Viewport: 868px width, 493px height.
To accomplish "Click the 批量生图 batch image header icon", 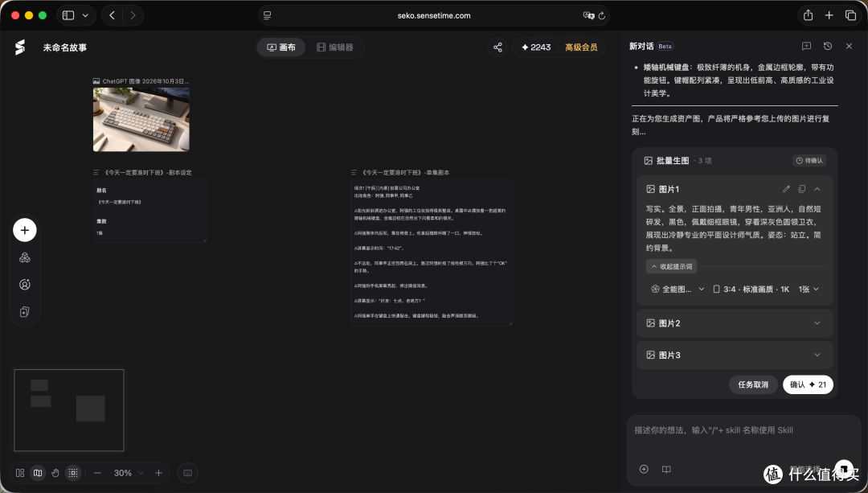I will (x=649, y=161).
